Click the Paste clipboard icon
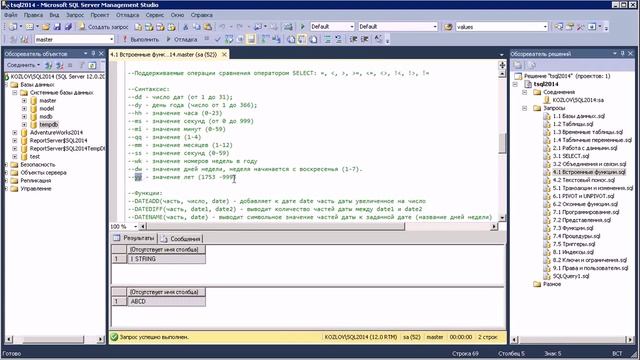Screen dimensions: 640x360 pos(208,27)
